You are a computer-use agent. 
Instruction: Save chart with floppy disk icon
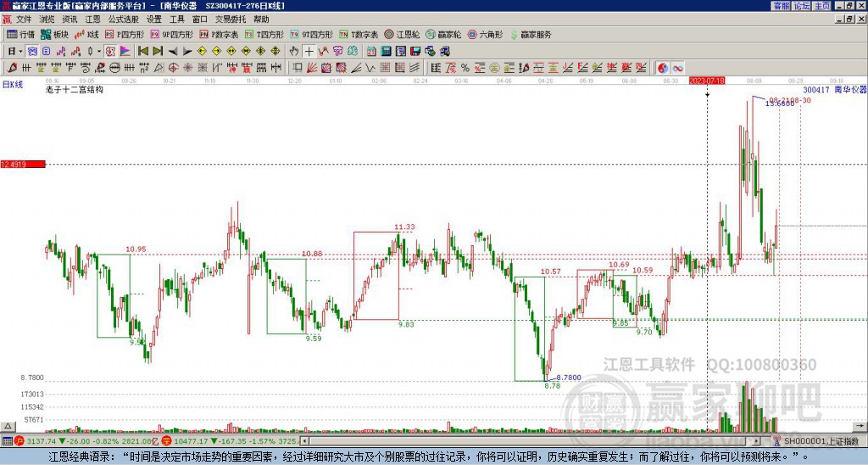415,52
